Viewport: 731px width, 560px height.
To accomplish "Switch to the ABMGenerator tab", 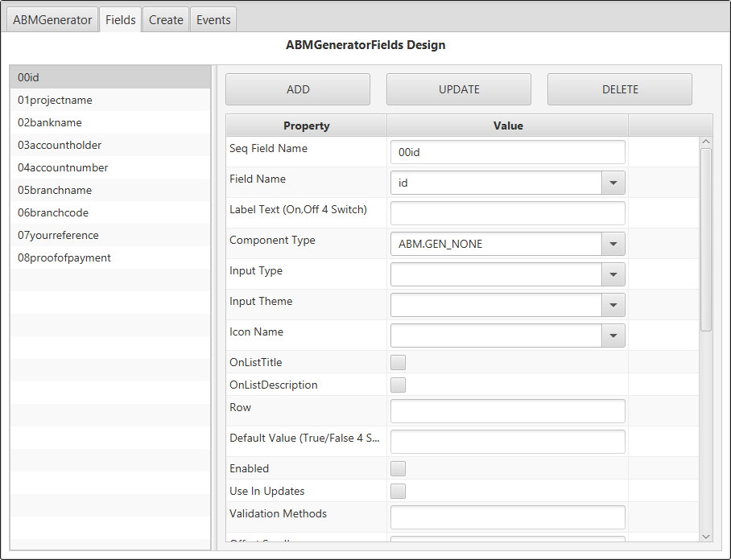I will pyautogui.click(x=52, y=20).
